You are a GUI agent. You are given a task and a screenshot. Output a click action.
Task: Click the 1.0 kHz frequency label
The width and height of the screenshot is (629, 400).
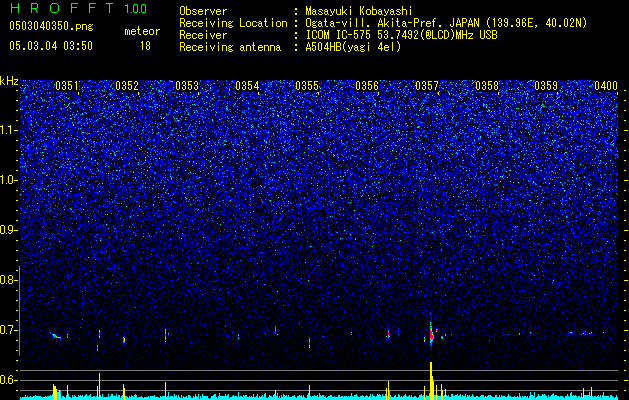tap(9, 180)
